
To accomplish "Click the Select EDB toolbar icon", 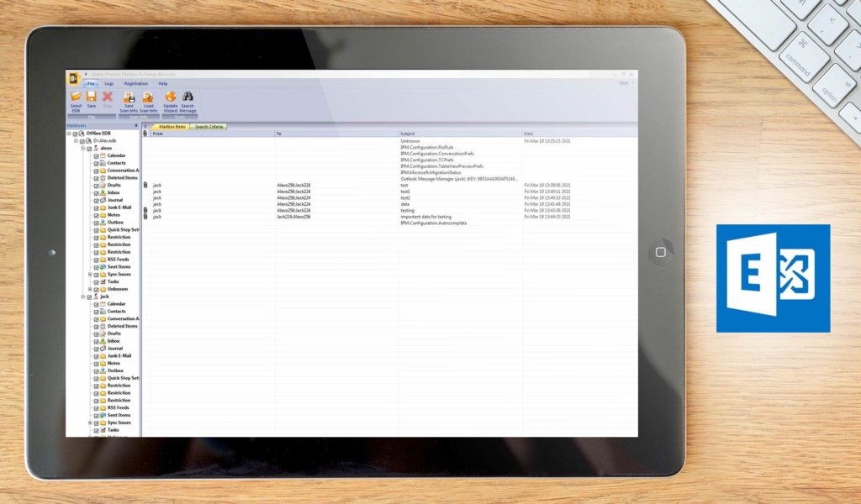I will coord(76,97).
